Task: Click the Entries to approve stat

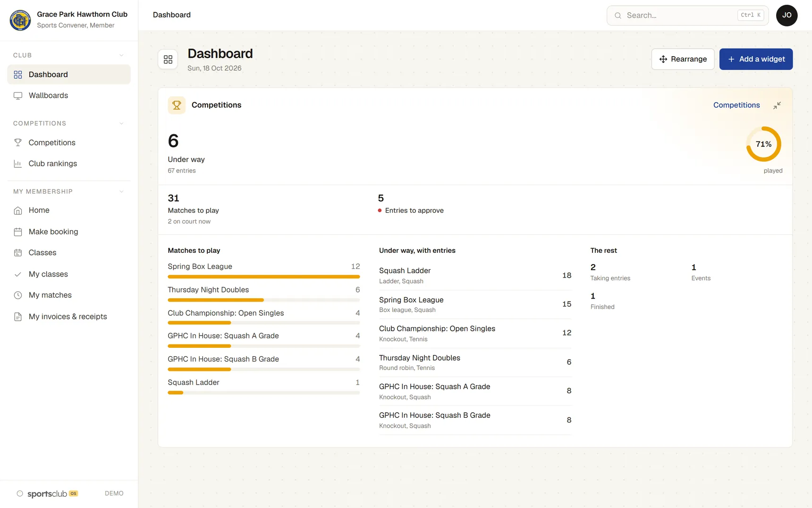Action: coord(411,204)
